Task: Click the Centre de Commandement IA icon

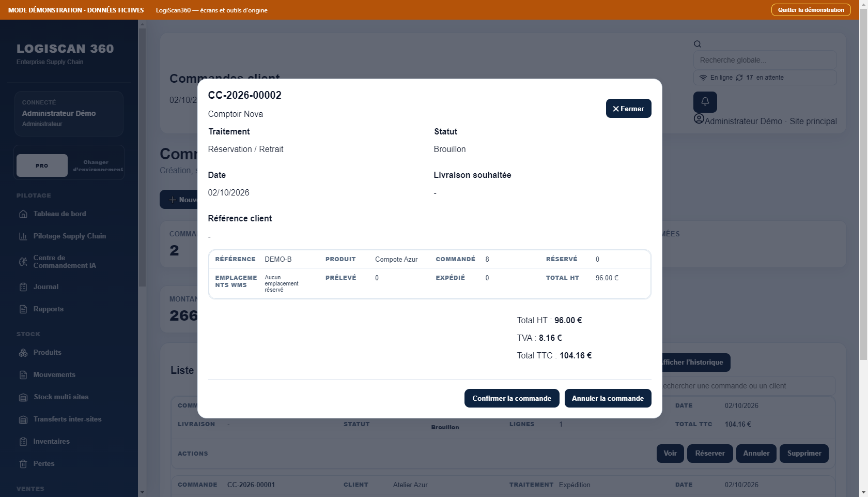Action: point(23,262)
